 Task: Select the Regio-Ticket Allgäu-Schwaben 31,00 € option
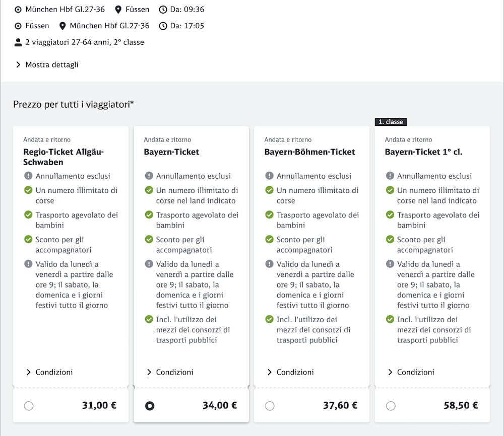point(29,406)
